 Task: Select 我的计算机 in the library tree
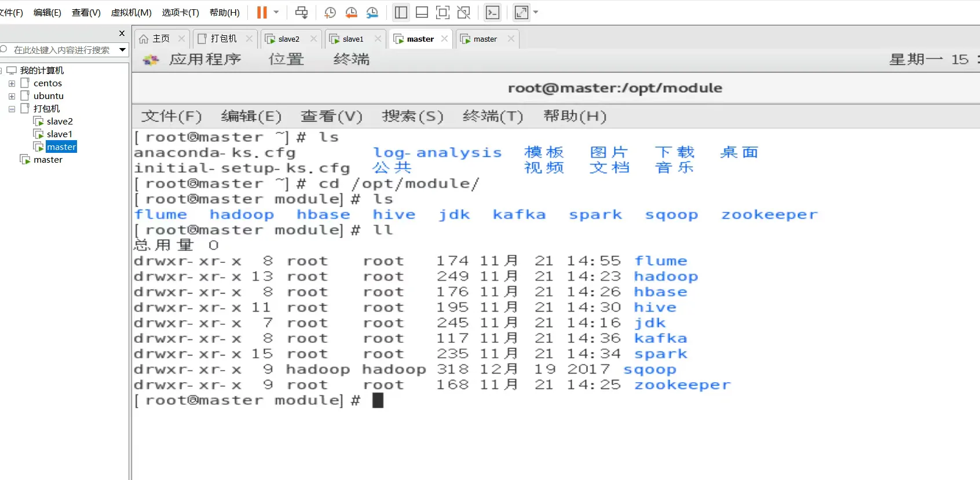[x=42, y=70]
